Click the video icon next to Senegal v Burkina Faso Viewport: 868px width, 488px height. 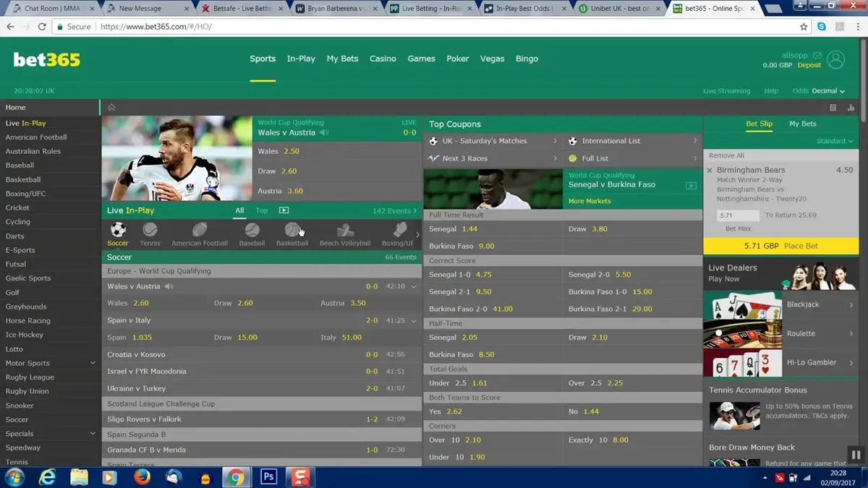(x=691, y=185)
